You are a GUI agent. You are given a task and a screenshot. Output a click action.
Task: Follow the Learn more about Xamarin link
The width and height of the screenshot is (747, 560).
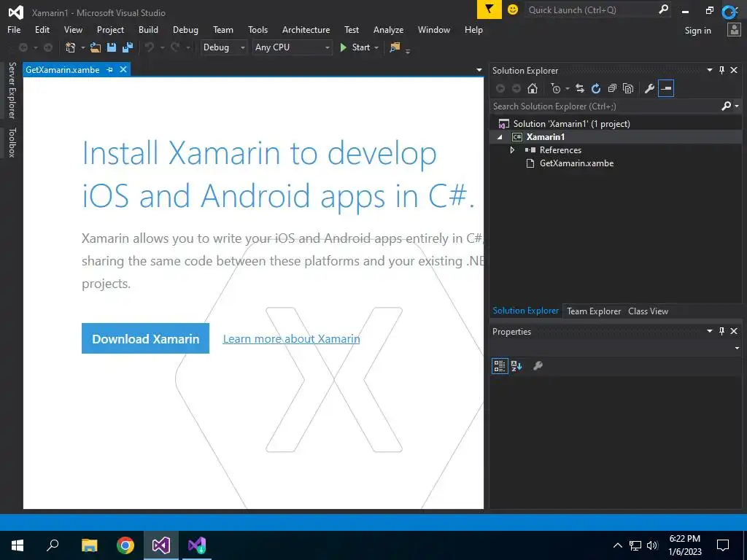click(x=291, y=338)
